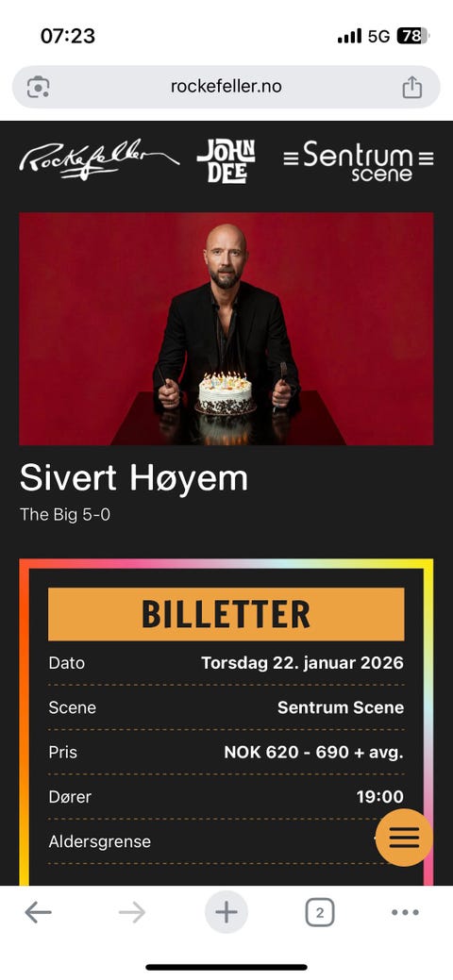Tap the Sentrum Scene venue value
The height and width of the screenshot is (980, 453).
(341, 707)
